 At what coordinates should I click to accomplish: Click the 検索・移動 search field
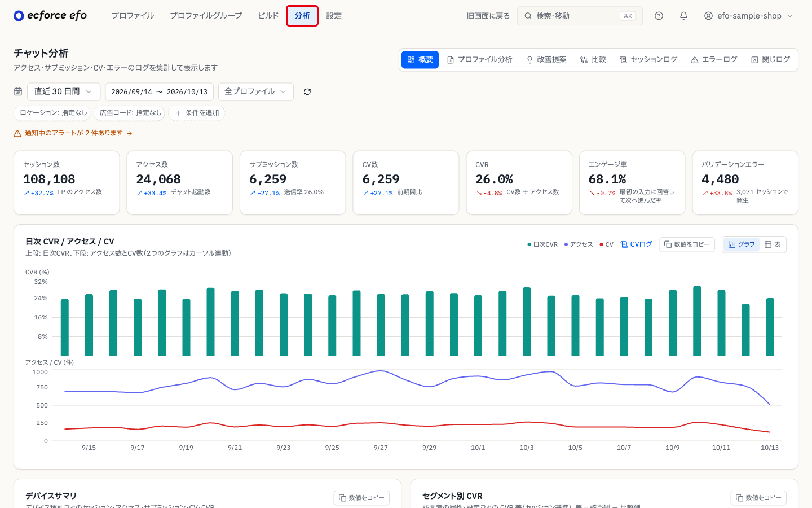580,16
